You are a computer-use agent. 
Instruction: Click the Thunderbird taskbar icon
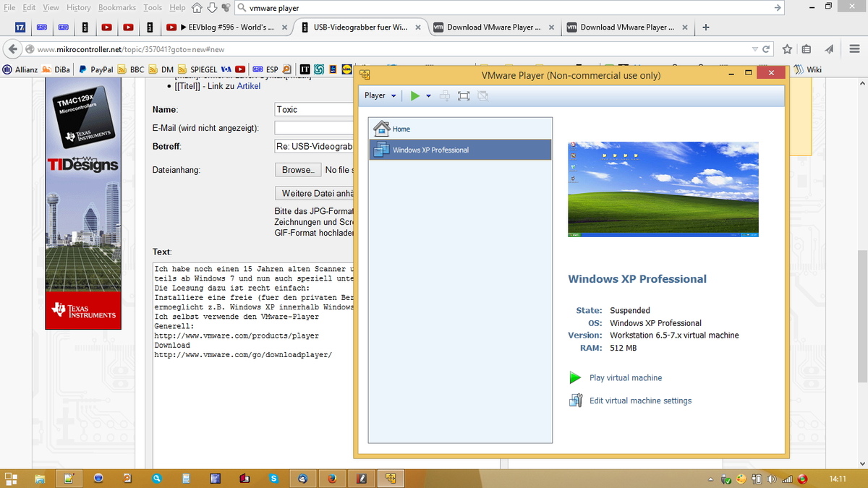pyautogui.click(x=302, y=479)
